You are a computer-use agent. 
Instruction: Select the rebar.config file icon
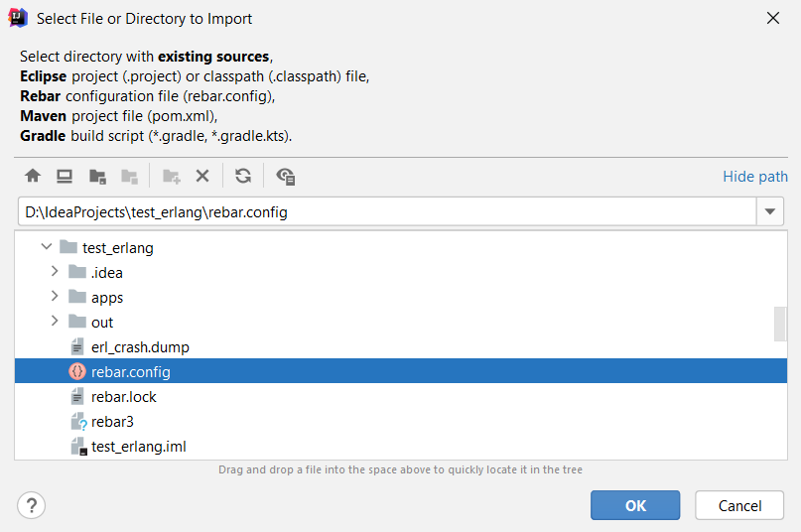(77, 372)
